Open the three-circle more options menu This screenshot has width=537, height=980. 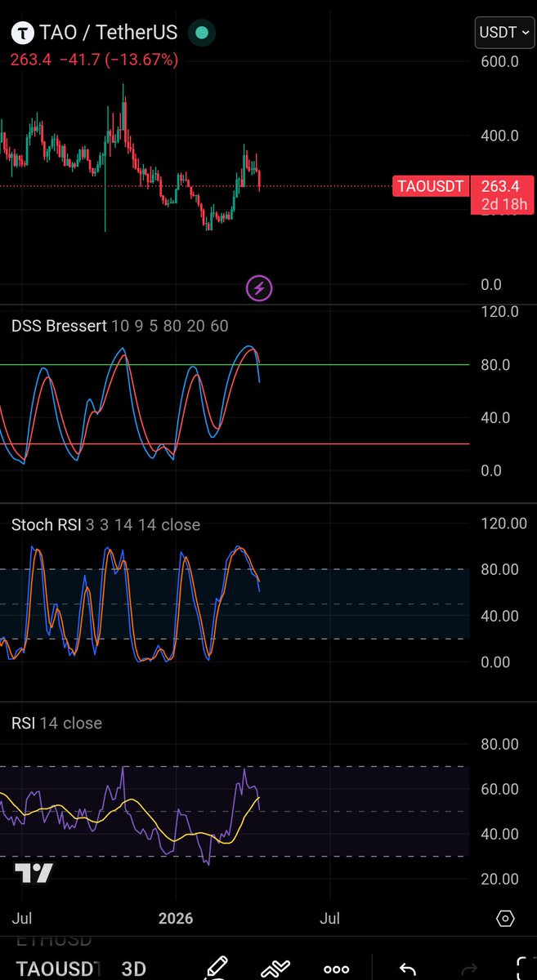(x=337, y=969)
